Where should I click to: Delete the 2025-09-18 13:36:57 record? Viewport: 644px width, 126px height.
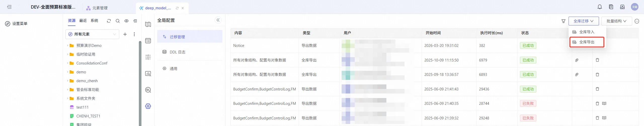point(597,75)
